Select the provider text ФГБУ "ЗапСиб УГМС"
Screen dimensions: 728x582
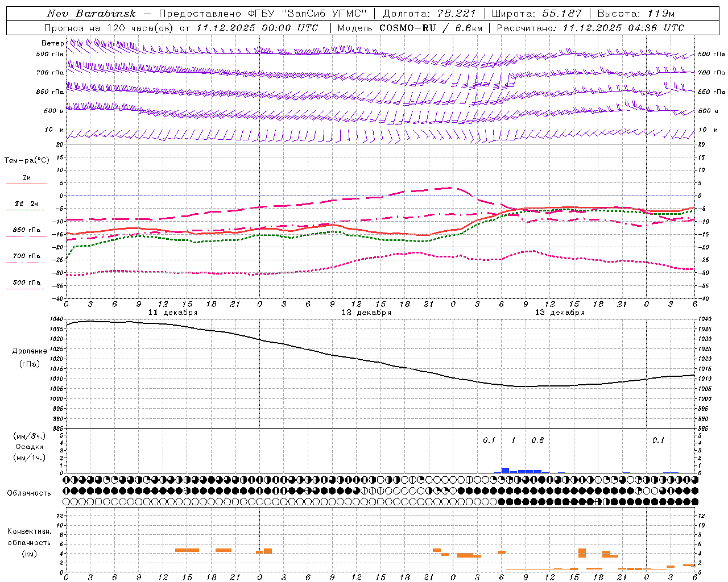pyautogui.click(x=308, y=14)
